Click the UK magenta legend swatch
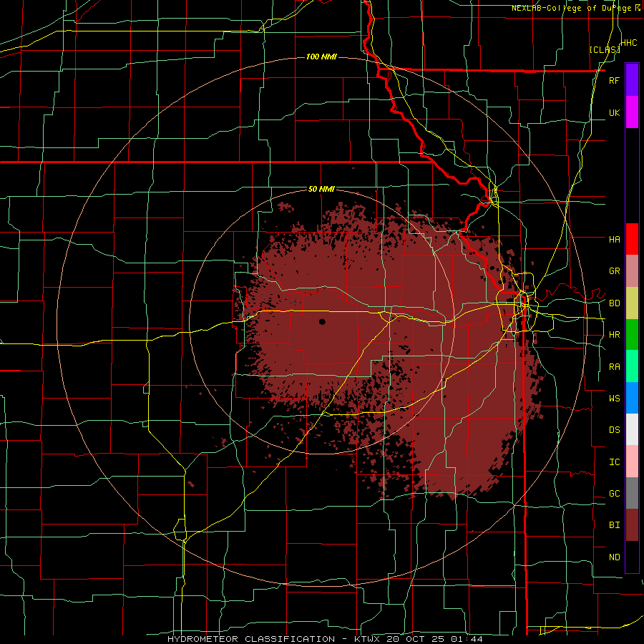The height and width of the screenshot is (644, 644). click(x=632, y=112)
